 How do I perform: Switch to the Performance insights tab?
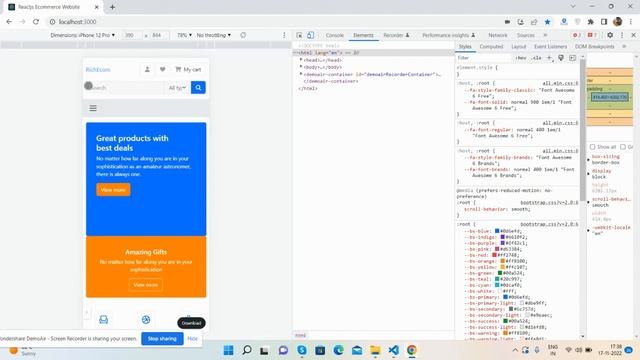pos(449,35)
